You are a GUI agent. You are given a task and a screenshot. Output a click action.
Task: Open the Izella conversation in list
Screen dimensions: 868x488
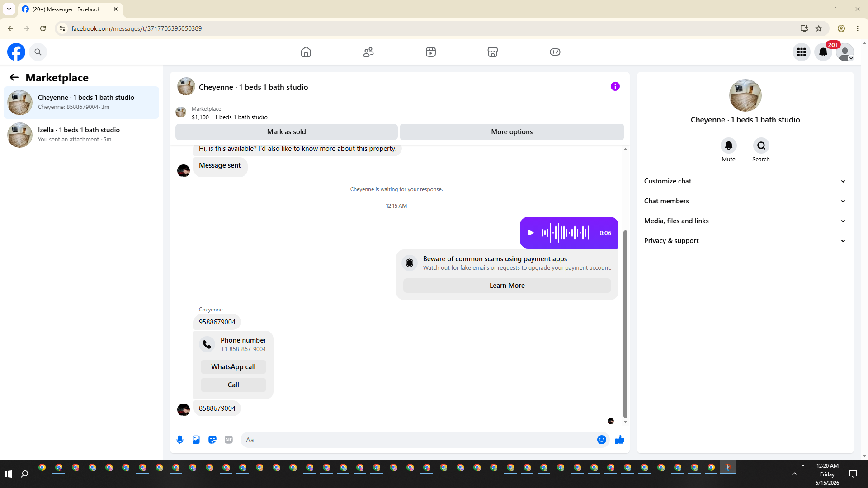(x=81, y=135)
